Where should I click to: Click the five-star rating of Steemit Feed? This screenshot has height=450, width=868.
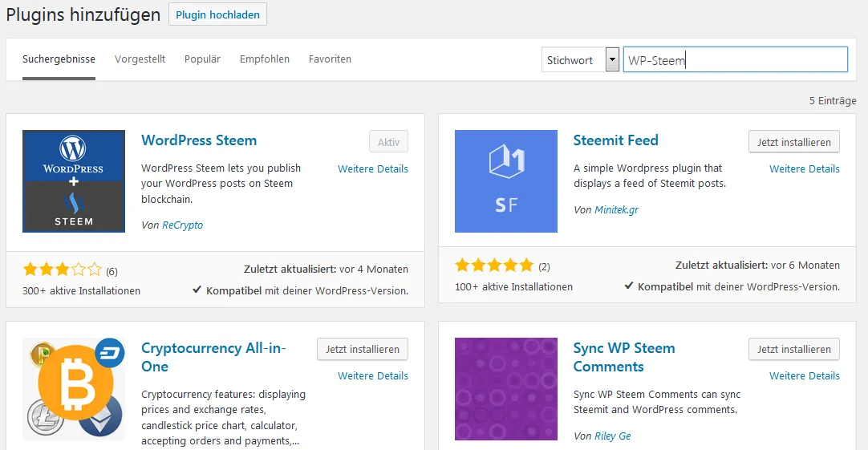click(494, 266)
